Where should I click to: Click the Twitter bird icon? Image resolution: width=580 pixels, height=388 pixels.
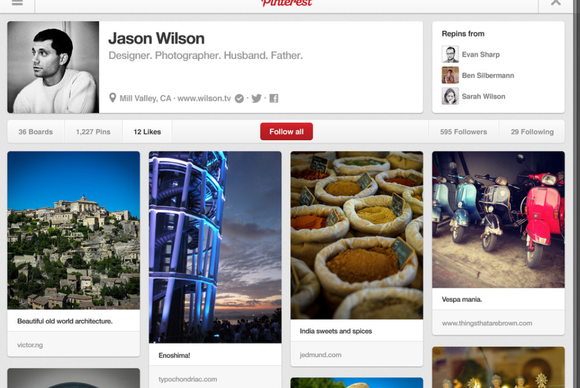pos(256,98)
